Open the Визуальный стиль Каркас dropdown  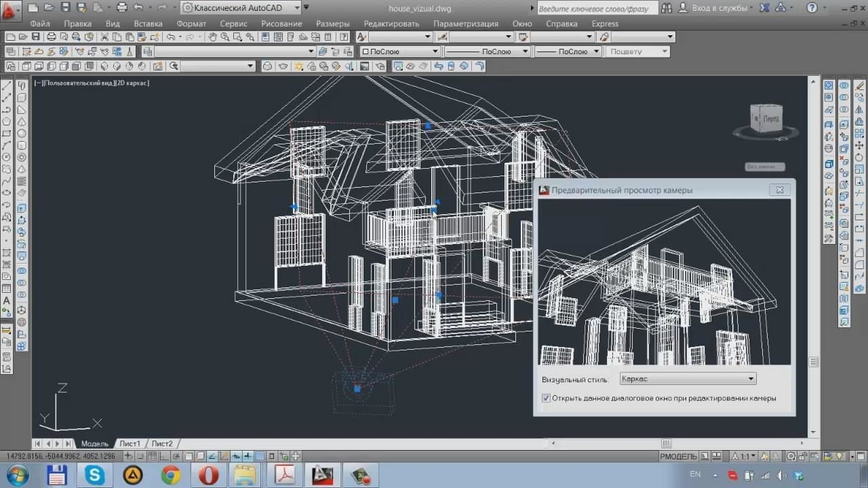688,379
